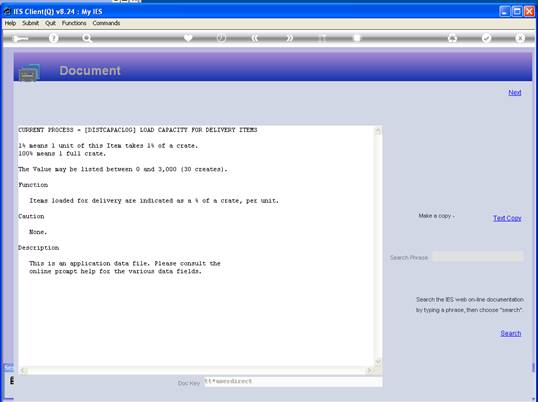Click the Search link below the description

pos(511,333)
